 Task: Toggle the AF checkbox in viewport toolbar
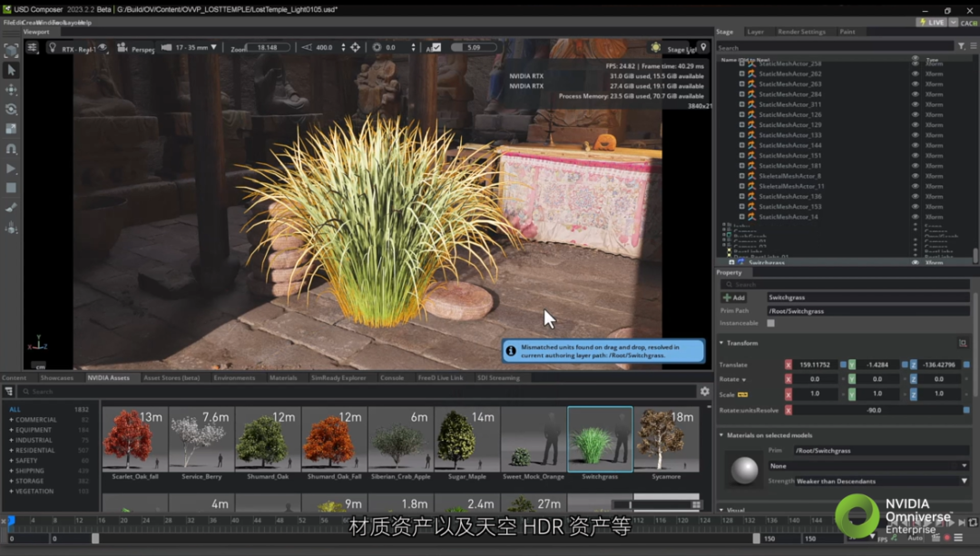(436, 47)
